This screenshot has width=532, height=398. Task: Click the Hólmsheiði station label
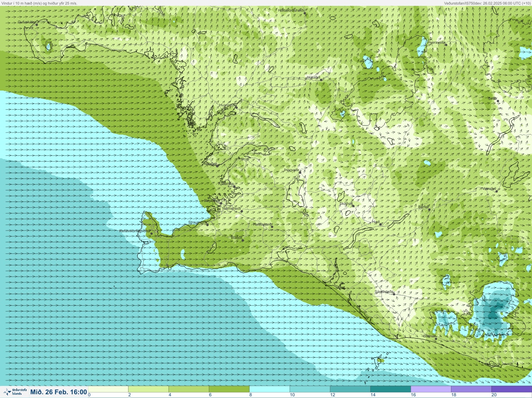coord(232,209)
